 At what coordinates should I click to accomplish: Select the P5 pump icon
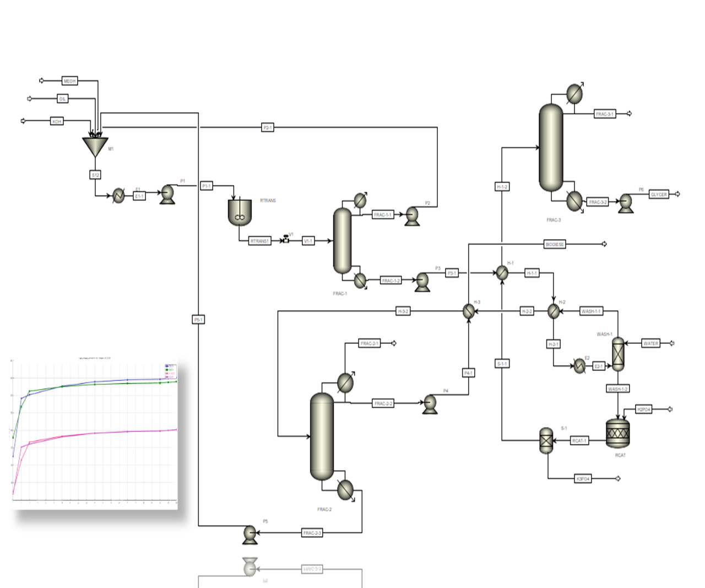(x=250, y=534)
